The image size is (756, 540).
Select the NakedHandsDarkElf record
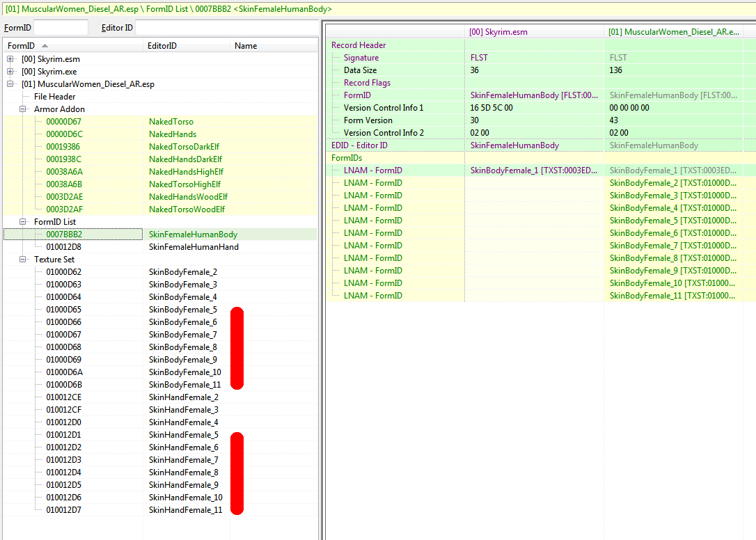pyautogui.click(x=184, y=159)
